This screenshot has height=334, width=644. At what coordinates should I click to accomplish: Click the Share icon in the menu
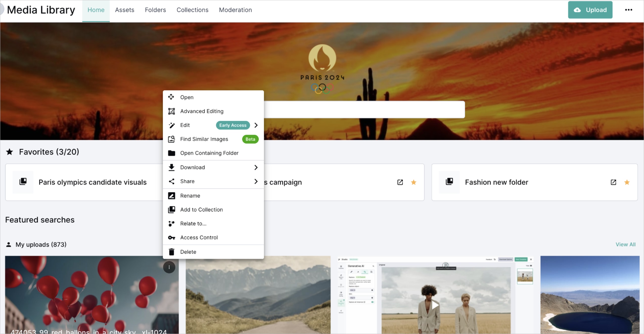[x=171, y=181]
